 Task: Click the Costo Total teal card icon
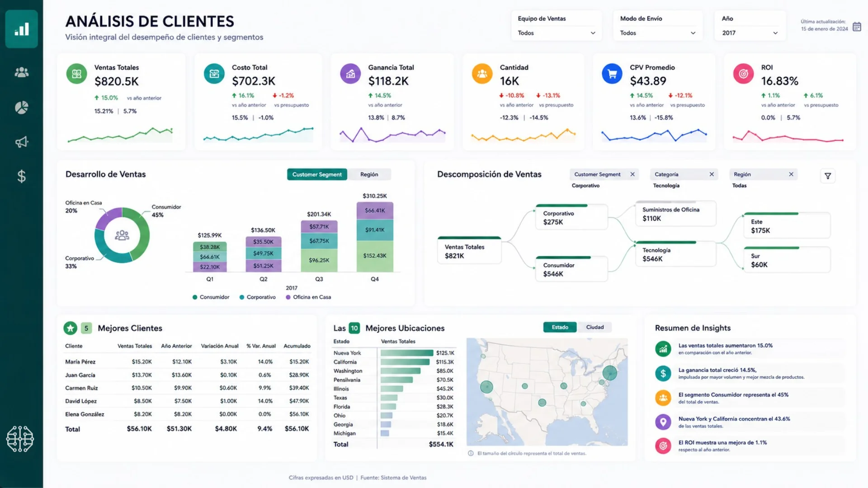pyautogui.click(x=214, y=74)
